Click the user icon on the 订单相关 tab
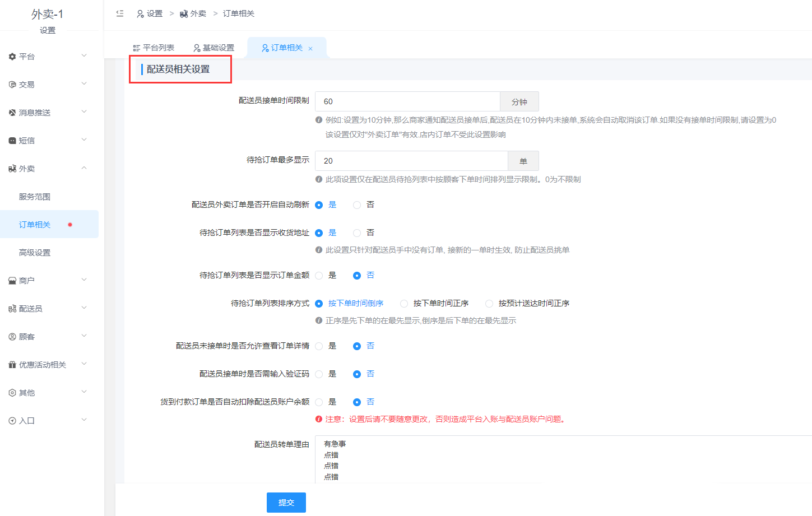Image resolution: width=812 pixels, height=516 pixels. tap(265, 48)
